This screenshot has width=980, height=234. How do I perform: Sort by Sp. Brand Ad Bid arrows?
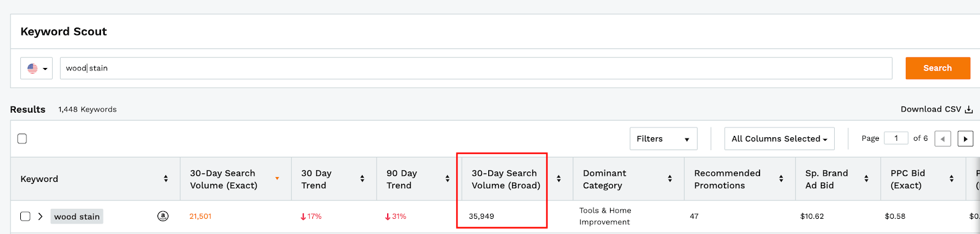(866, 179)
